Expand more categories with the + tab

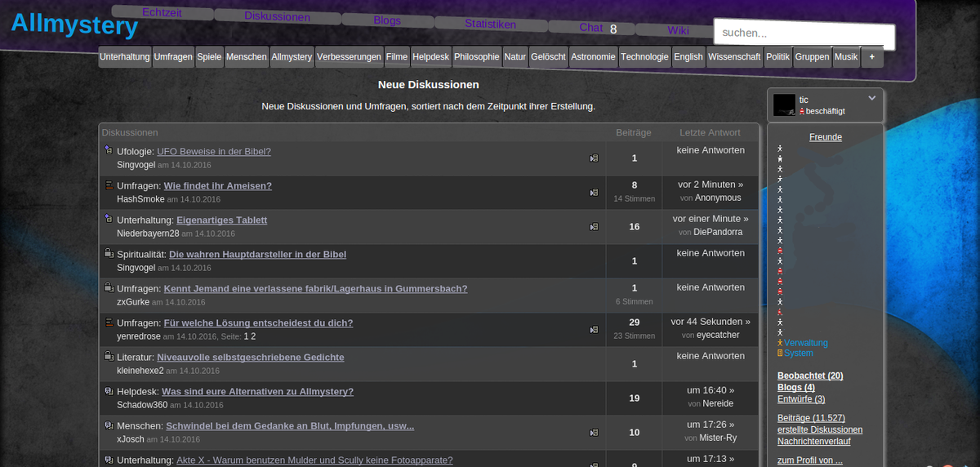click(x=872, y=57)
